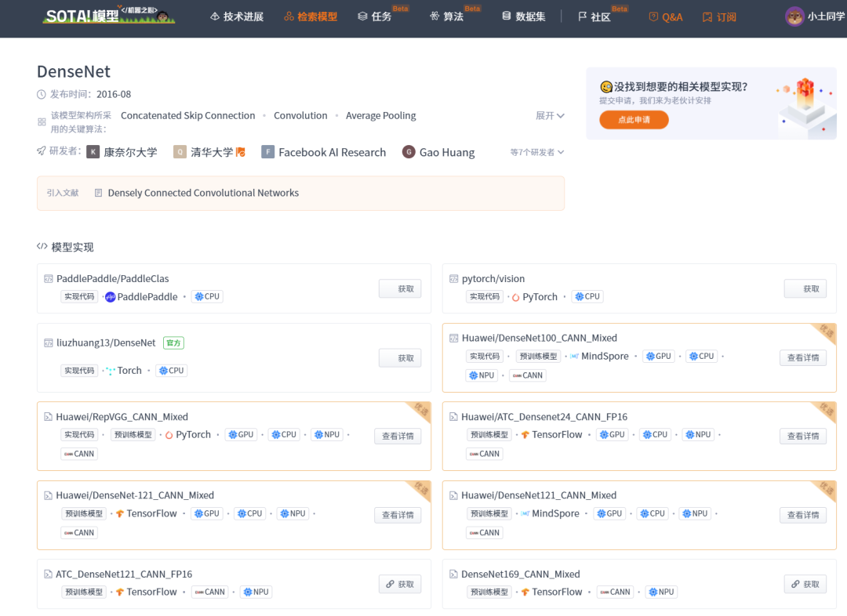Click 获取 for pytorch/vision
The image size is (847, 616).
point(805,289)
